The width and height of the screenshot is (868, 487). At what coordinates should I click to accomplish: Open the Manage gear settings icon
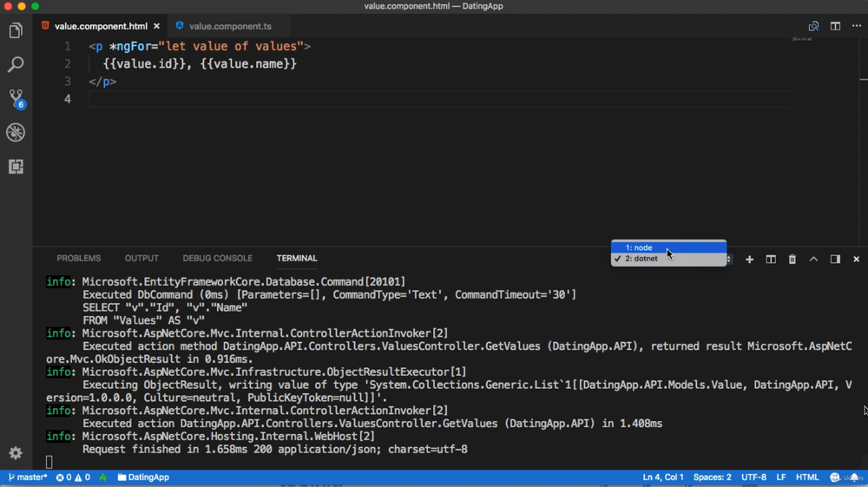(16, 453)
